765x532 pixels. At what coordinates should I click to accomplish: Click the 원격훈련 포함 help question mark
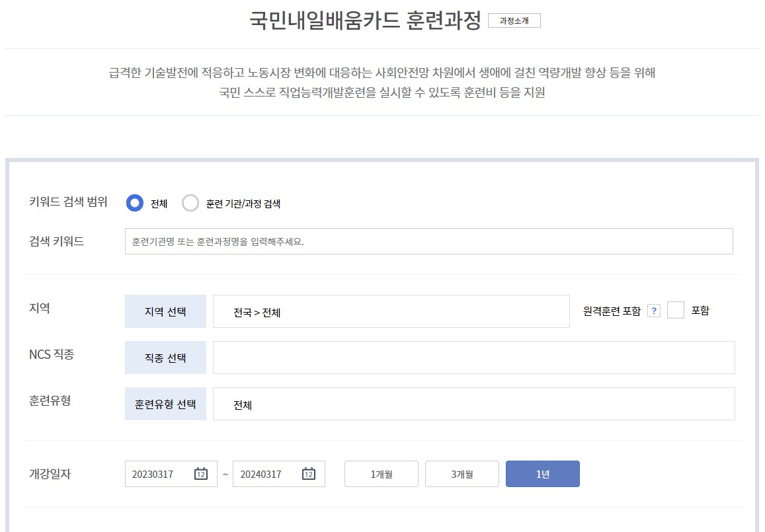pos(655,311)
